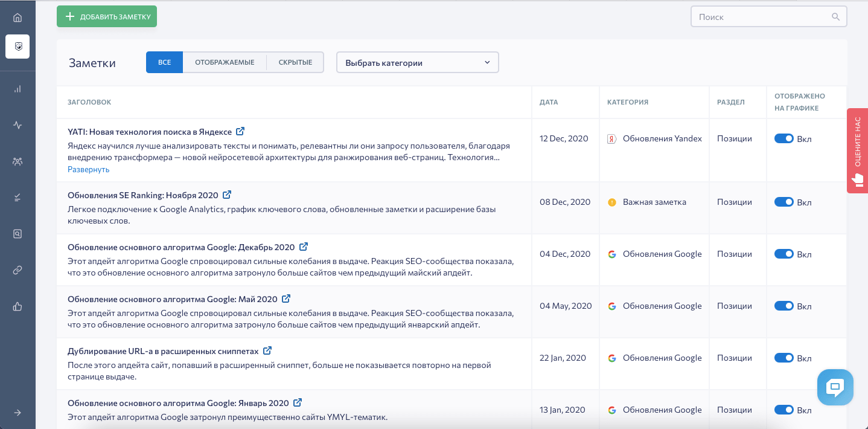The image size is (868, 429).
Task: Open the live chat bubble
Action: [835, 387]
